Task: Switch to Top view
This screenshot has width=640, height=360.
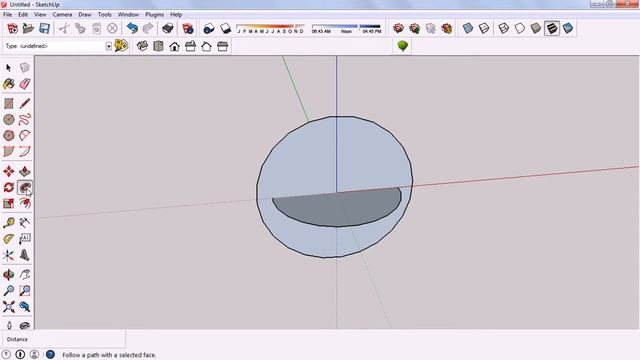Action: point(158,46)
